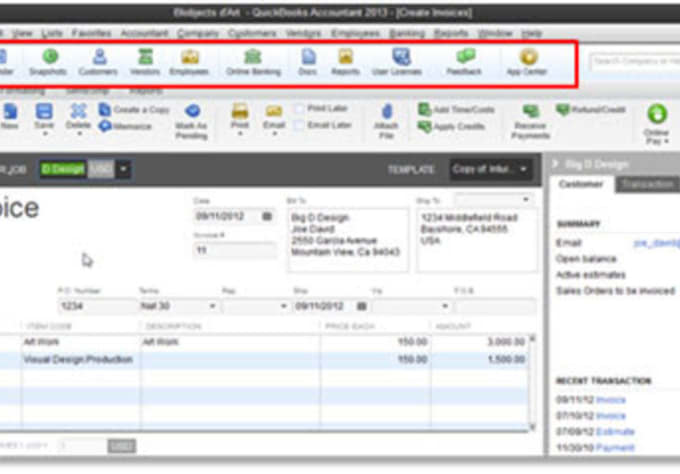Click Mark As Pending

[192, 121]
